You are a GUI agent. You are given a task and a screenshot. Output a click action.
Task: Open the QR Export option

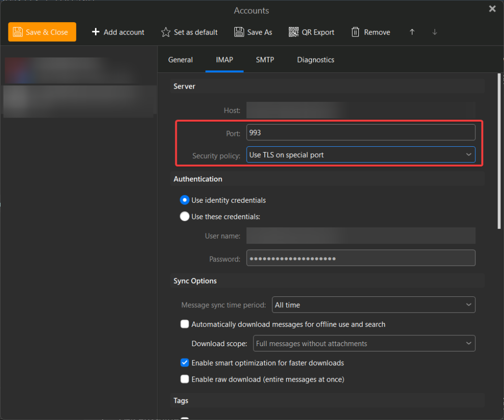(311, 32)
